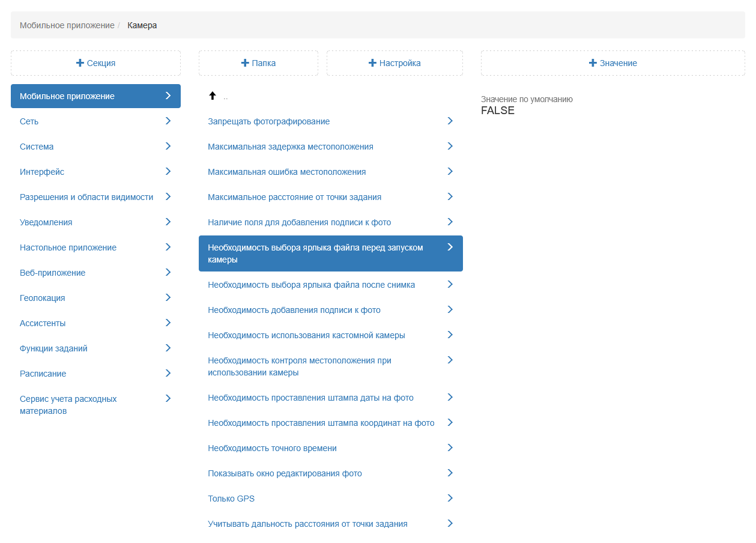The width and height of the screenshot is (756, 543).
Task: Open the Система section
Action: tap(37, 147)
